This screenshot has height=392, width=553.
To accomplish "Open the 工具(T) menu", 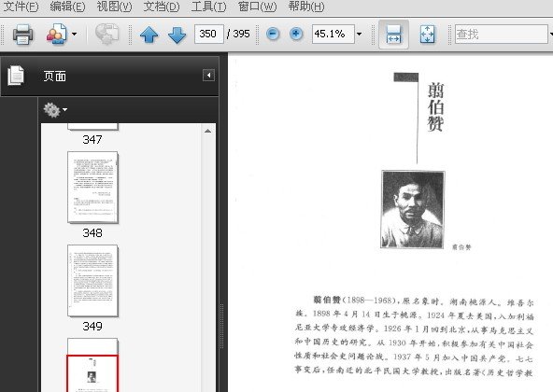I will [x=208, y=7].
